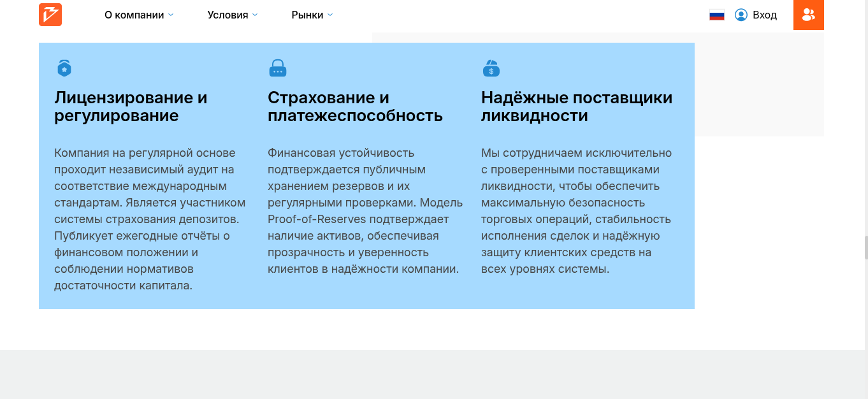Expand the chevron beside Рынки
868x399 pixels.
(x=330, y=15)
